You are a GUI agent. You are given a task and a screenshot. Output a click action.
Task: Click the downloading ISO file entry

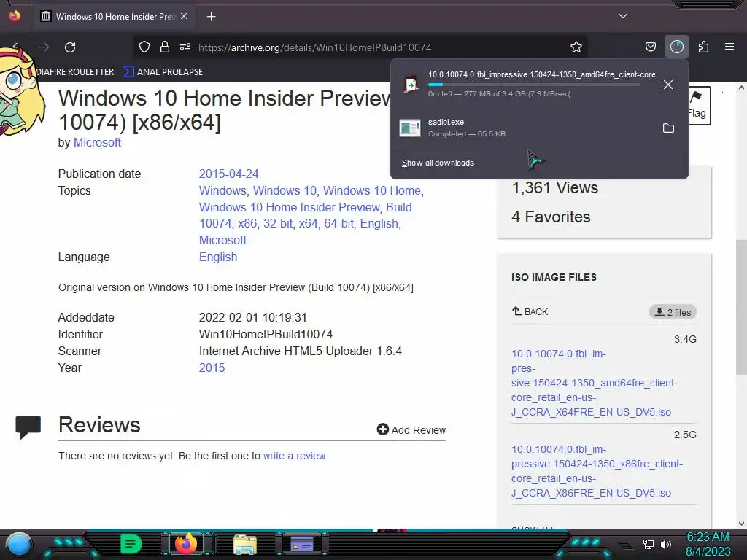click(x=527, y=84)
